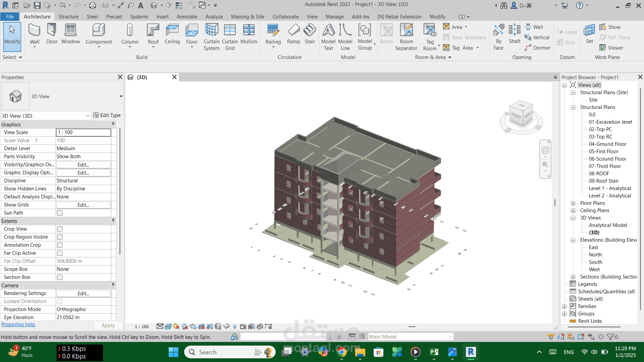Select the Wall tool in ribbon
The height and width of the screenshot is (362, 644).
[35, 34]
